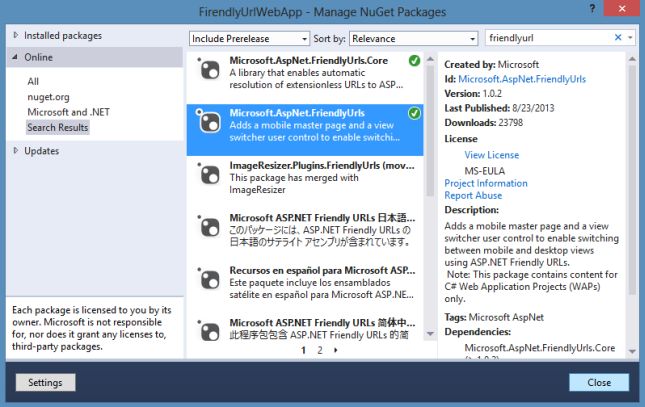Select Search Results in the tree
645x407 pixels.
58,128
